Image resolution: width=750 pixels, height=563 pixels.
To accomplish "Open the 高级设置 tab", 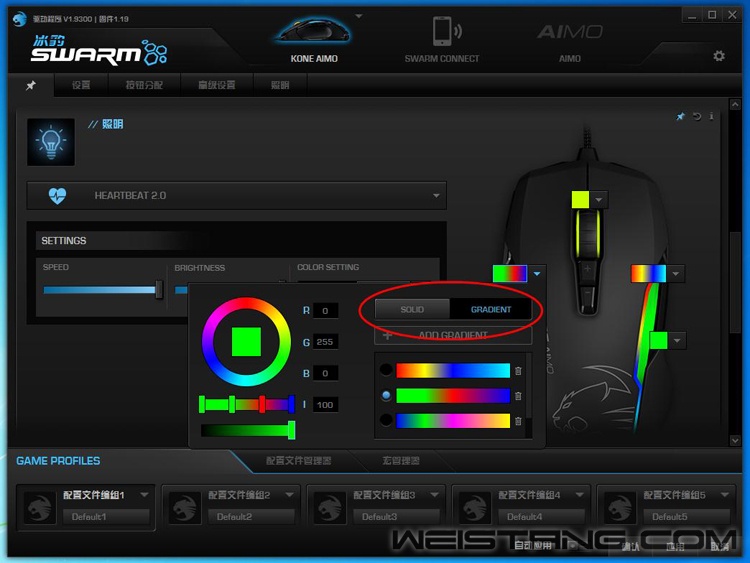I will pyautogui.click(x=217, y=85).
